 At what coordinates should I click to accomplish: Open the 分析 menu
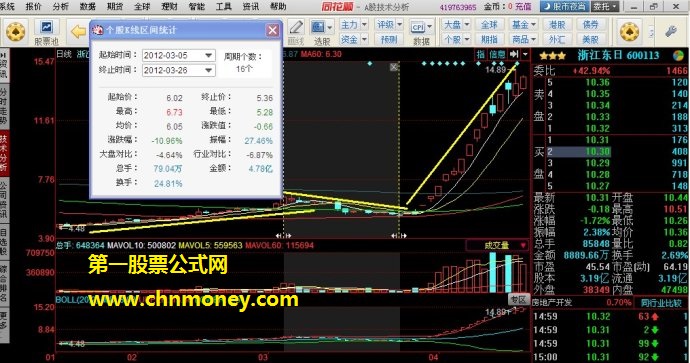(61, 6)
